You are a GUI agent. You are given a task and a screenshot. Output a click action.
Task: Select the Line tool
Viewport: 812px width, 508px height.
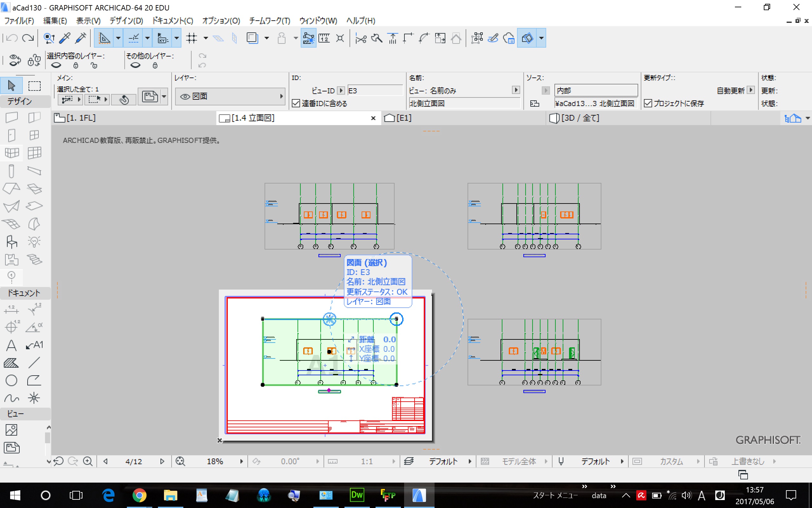tap(34, 363)
